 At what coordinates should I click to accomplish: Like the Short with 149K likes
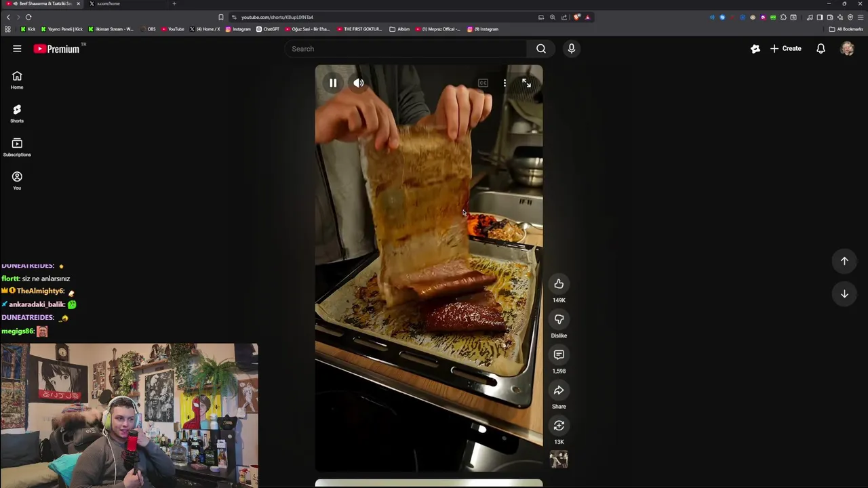[x=559, y=284]
